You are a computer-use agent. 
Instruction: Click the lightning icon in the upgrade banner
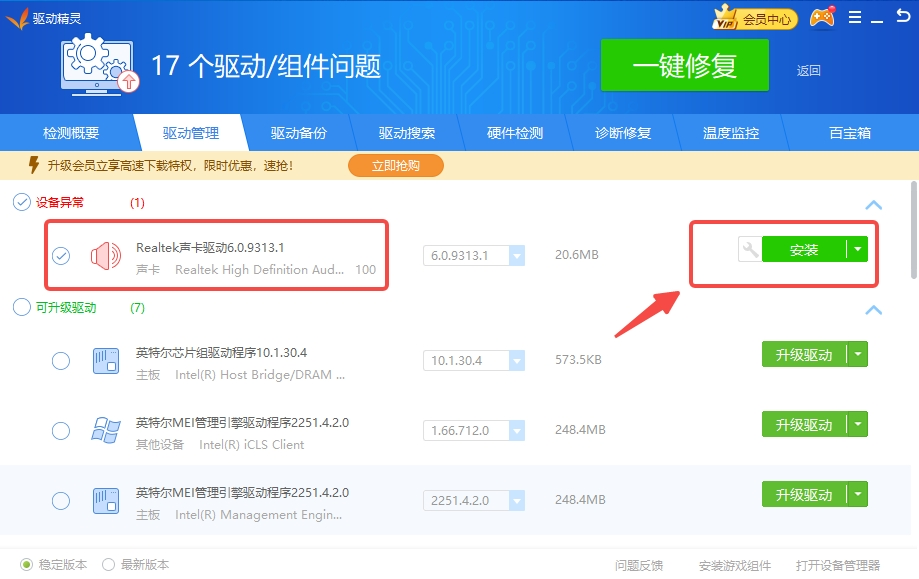tap(36, 163)
